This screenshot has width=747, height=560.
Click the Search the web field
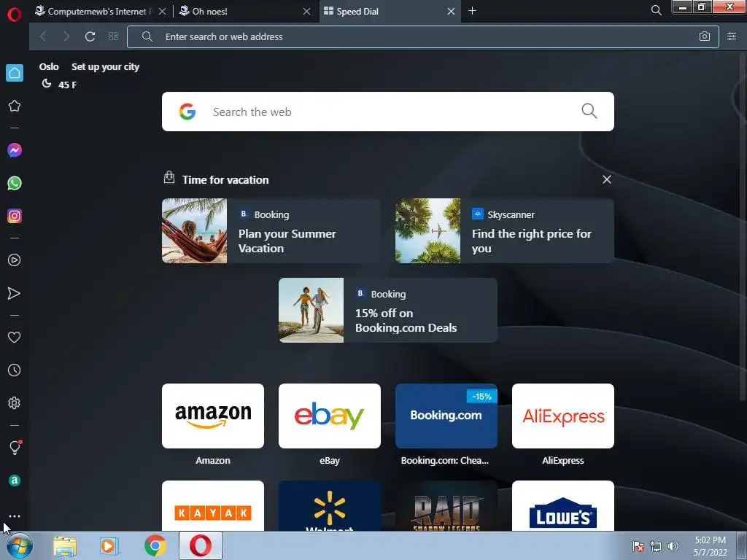388,112
